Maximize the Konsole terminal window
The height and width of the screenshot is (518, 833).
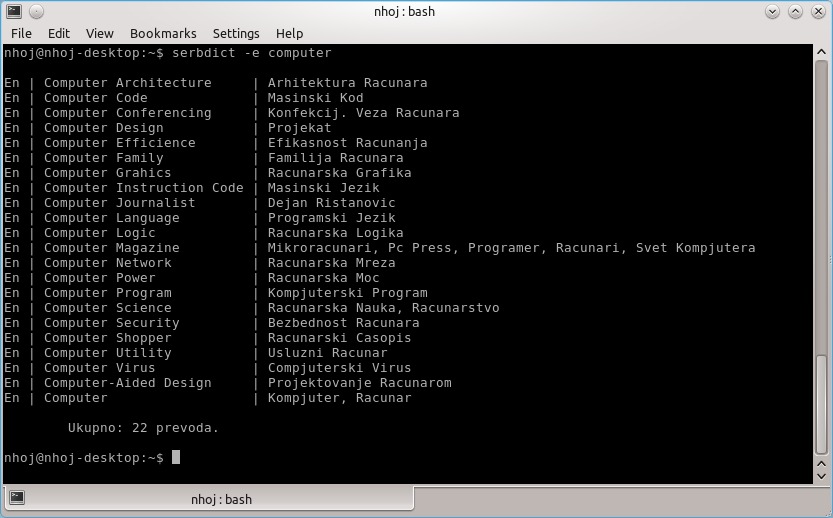(x=797, y=11)
